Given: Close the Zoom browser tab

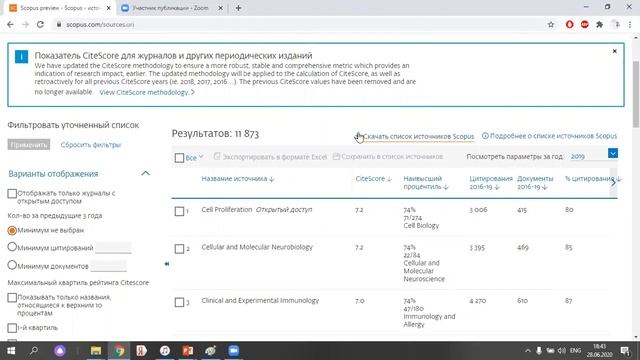Looking at the screenshot, I should (220, 8).
